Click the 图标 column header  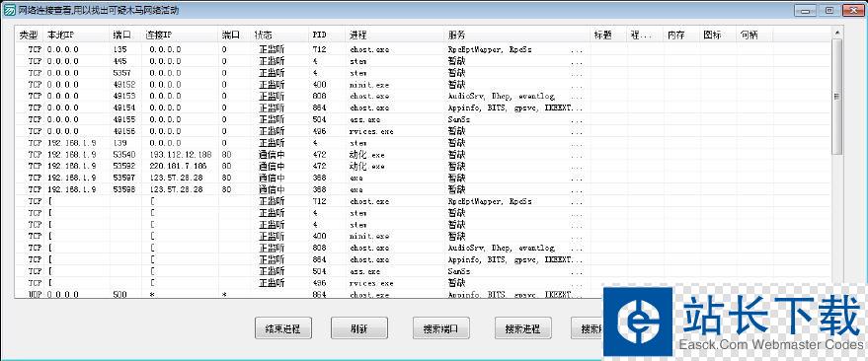click(x=718, y=35)
